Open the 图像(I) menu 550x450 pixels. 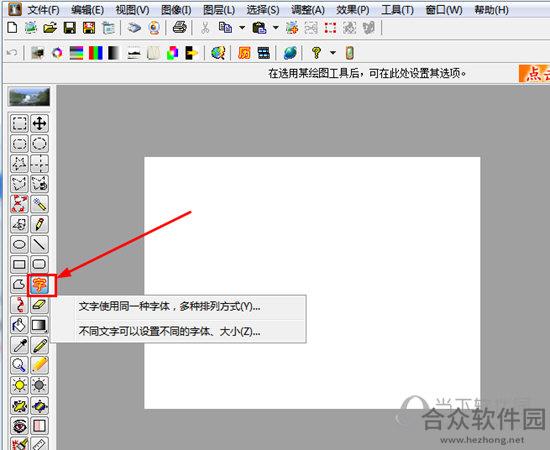point(176,10)
